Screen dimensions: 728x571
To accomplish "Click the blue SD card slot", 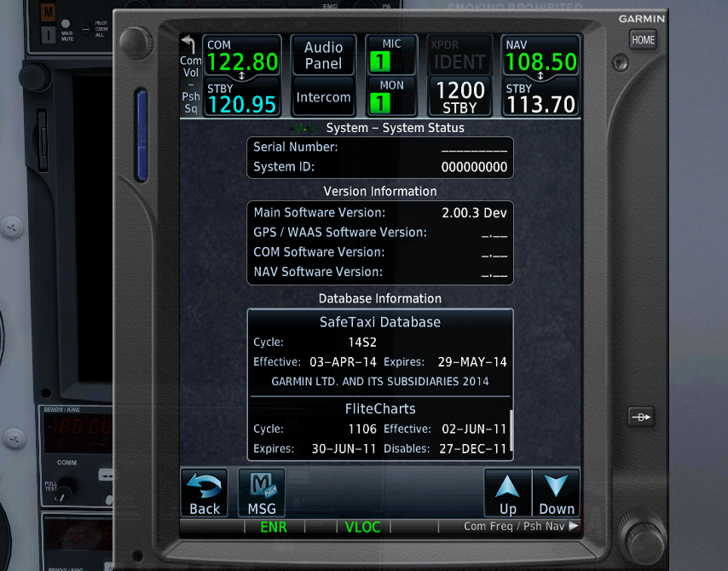I will (142, 135).
